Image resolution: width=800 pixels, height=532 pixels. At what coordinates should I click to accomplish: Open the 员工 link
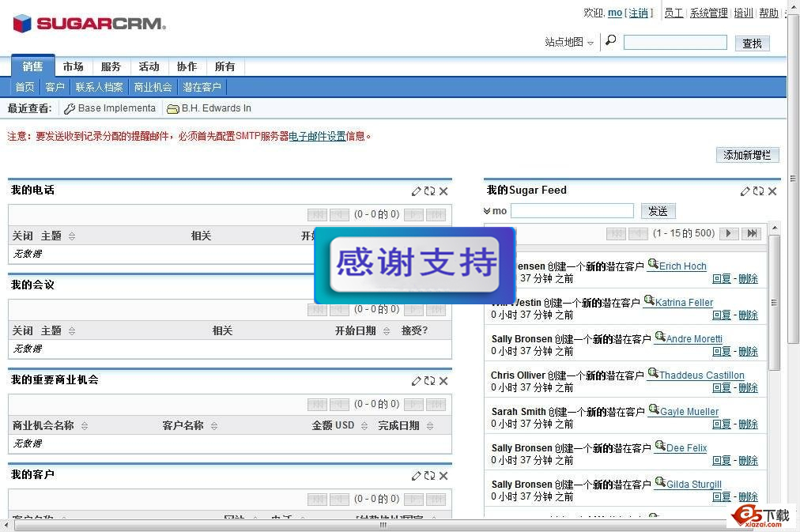point(674,13)
